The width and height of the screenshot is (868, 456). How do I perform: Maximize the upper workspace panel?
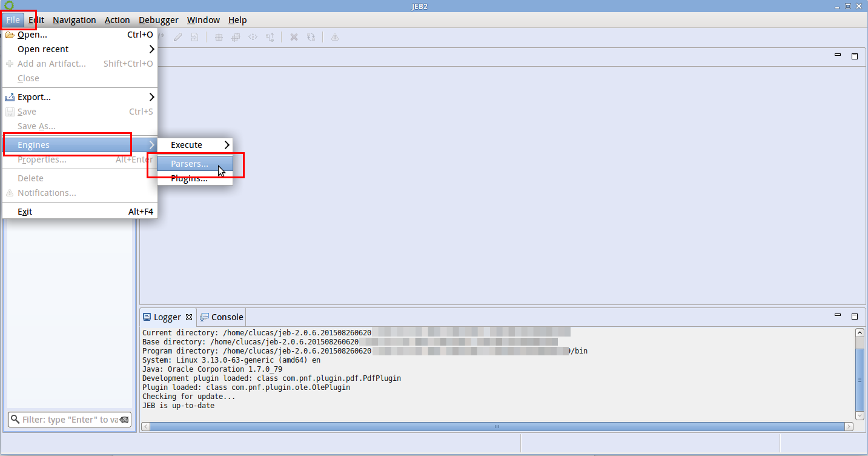(855, 56)
